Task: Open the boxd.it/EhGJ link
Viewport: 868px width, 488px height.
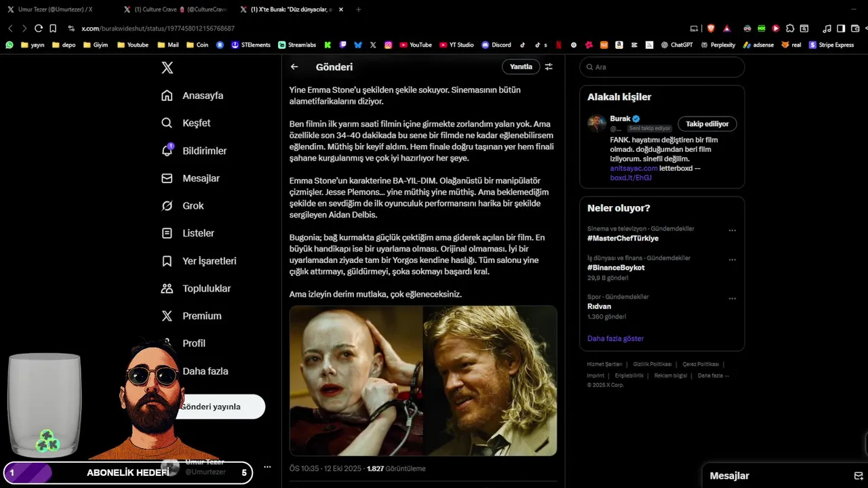Action: coord(631,178)
